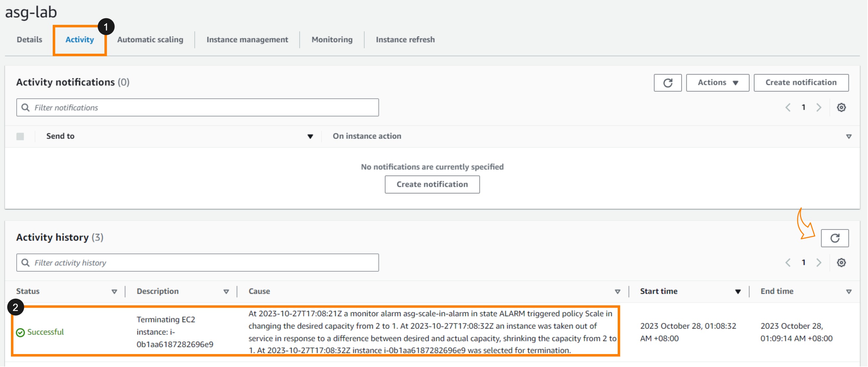The image size is (868, 367).
Task: Toggle the select-all notifications checkbox
Action: [x=20, y=136]
